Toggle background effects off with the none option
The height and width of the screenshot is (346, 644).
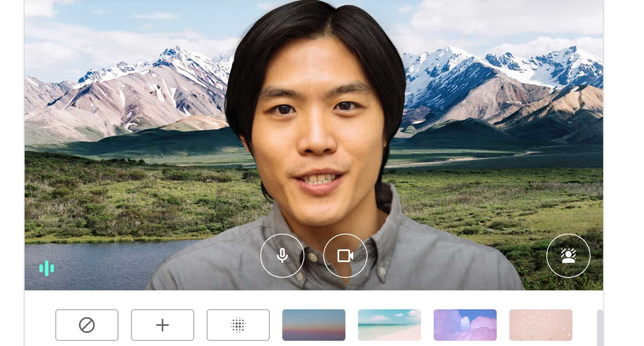pos(87,325)
